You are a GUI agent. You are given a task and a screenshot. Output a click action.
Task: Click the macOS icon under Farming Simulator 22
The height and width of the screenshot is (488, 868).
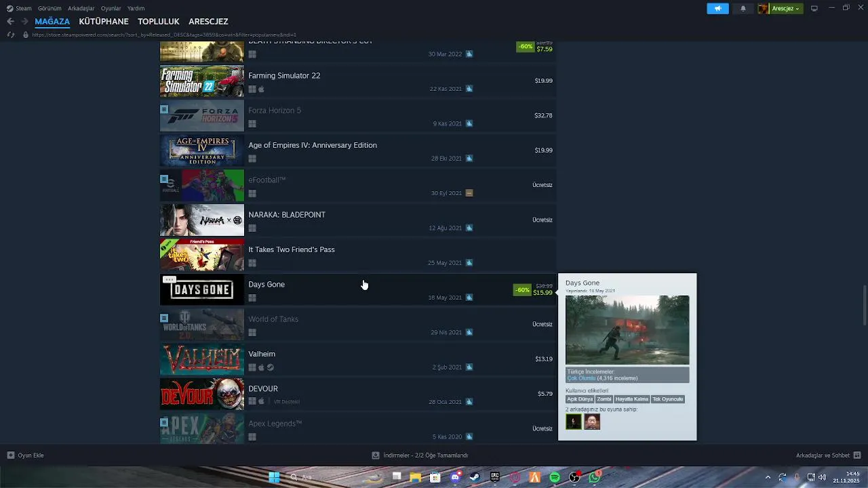click(x=261, y=89)
